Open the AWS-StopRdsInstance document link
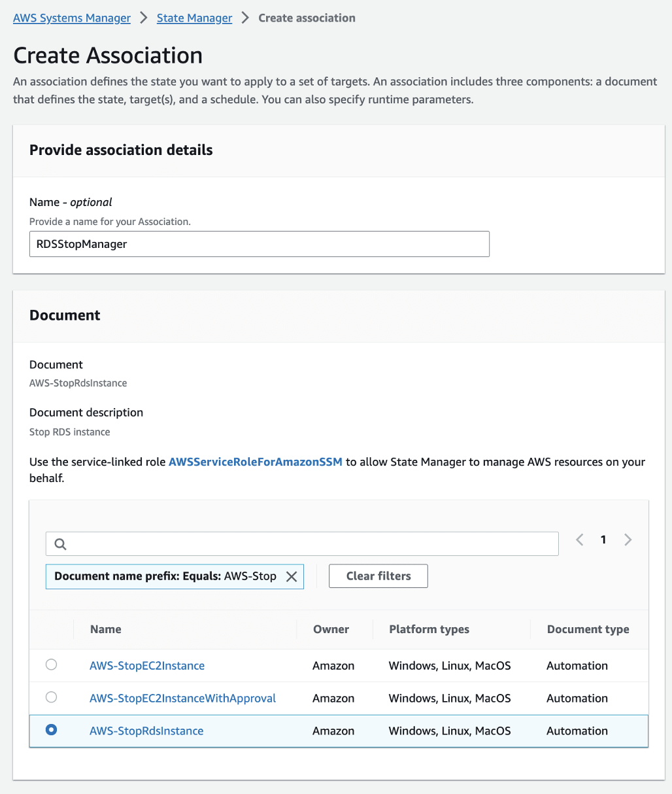Viewport: 672px width, 794px height. point(146,731)
